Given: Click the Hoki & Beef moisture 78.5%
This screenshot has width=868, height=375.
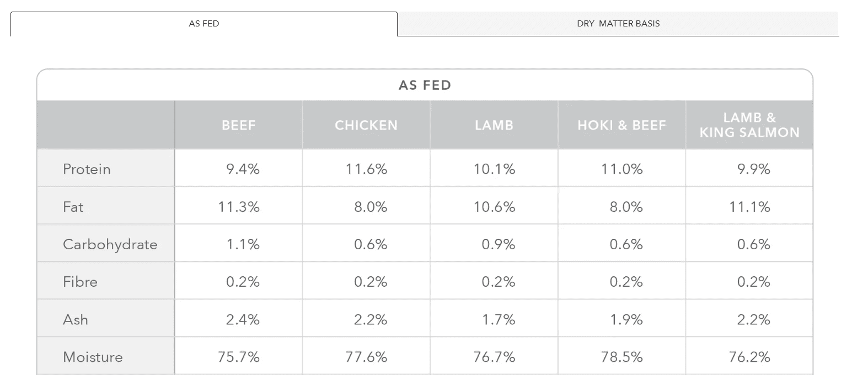Looking at the screenshot, I should click(621, 357).
